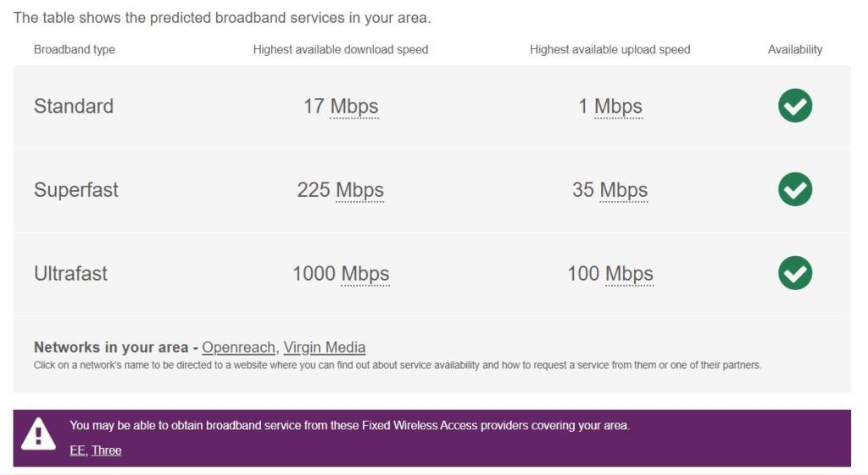Click the Highest available download speed header

point(341,50)
